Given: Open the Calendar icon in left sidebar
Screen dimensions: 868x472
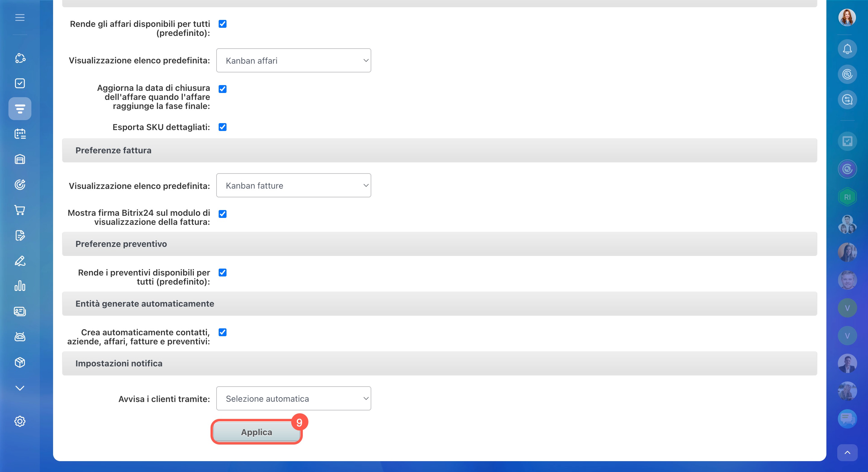Looking at the screenshot, I should click(20, 134).
